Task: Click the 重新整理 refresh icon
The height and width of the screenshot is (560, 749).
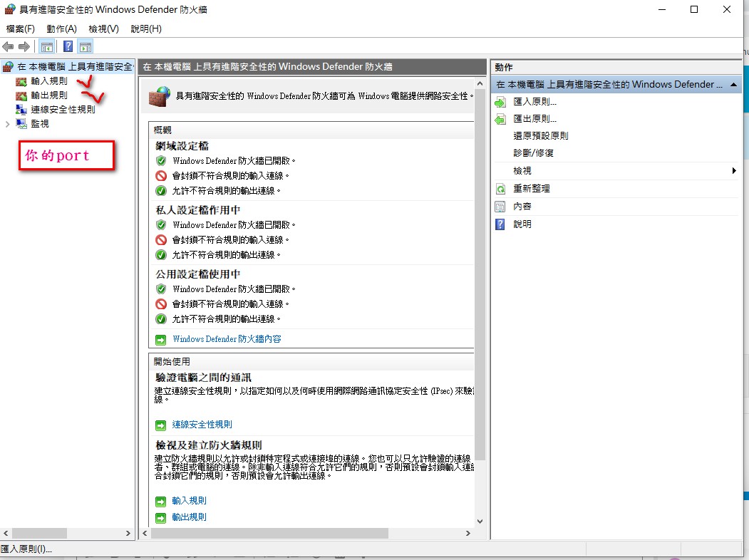Action: 500,189
